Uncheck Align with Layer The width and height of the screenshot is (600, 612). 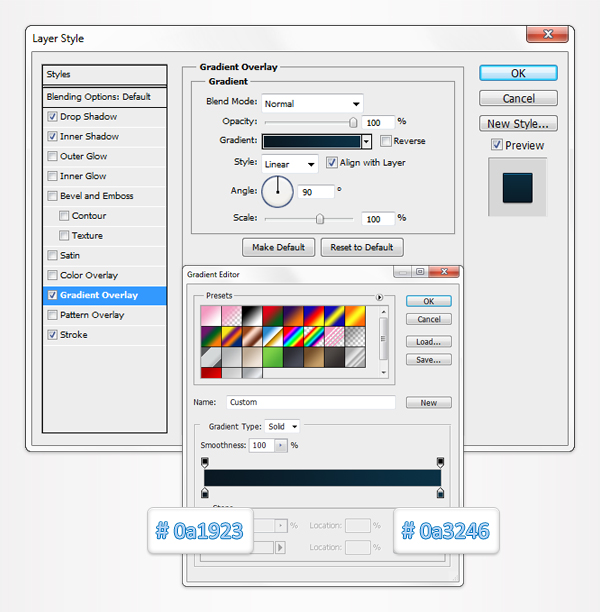(332, 163)
